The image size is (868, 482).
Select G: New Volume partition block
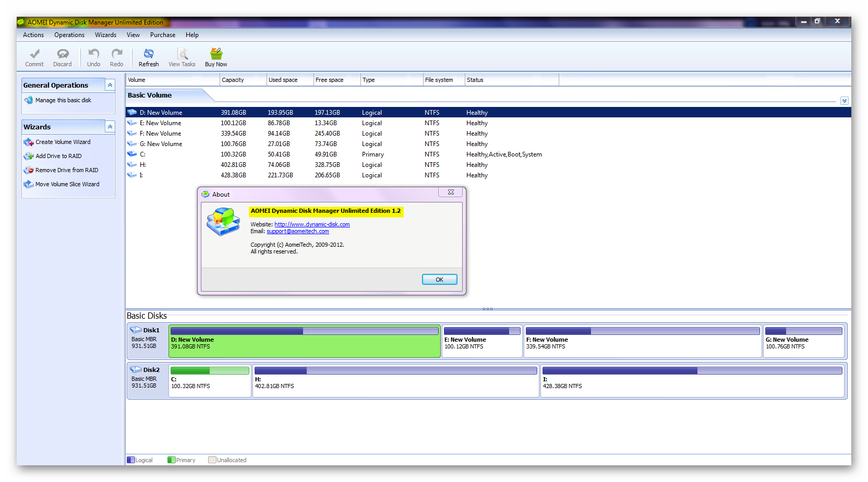(x=803, y=342)
